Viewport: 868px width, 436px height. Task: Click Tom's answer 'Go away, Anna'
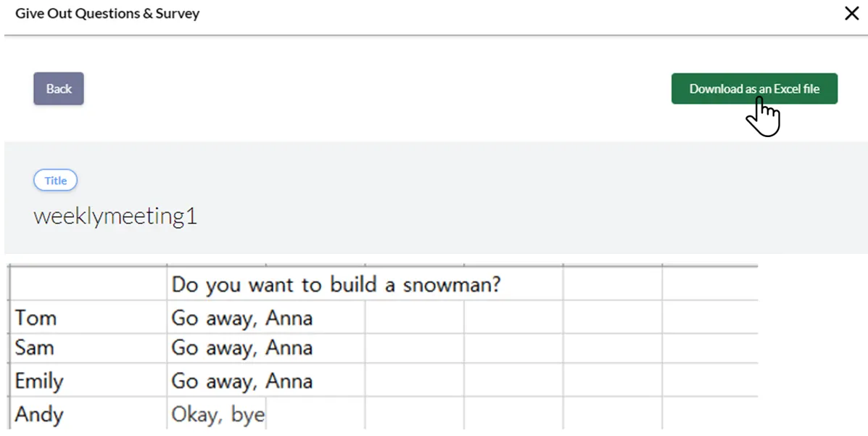(242, 318)
